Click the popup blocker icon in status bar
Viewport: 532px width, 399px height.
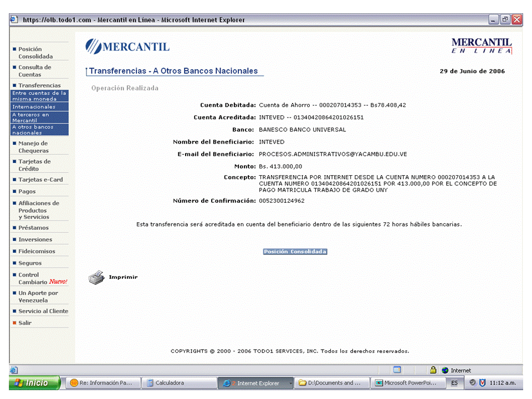(397, 370)
